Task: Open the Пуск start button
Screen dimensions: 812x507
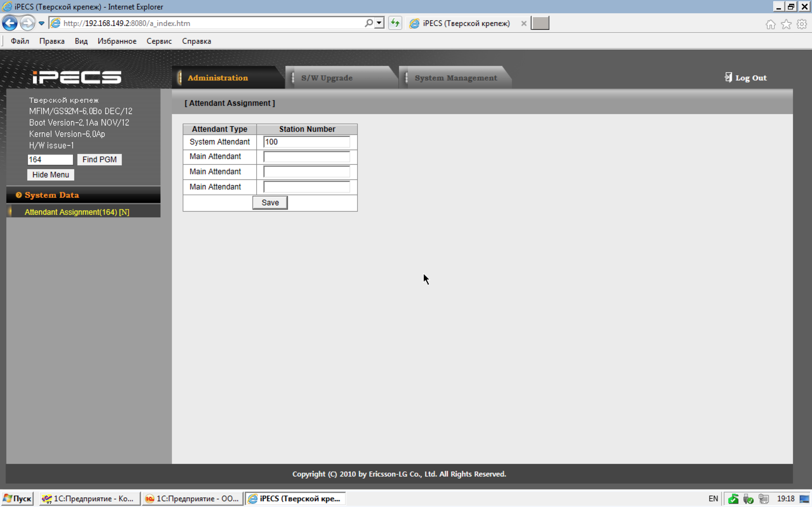Action: coord(18,499)
